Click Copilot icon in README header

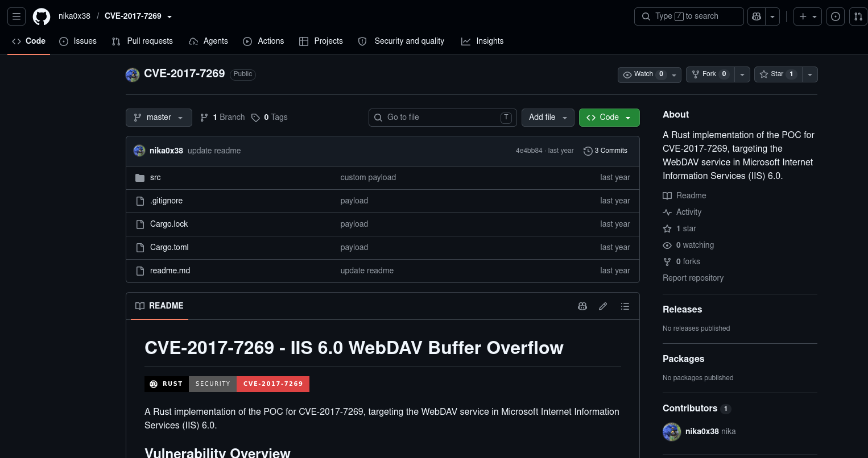[x=582, y=306]
